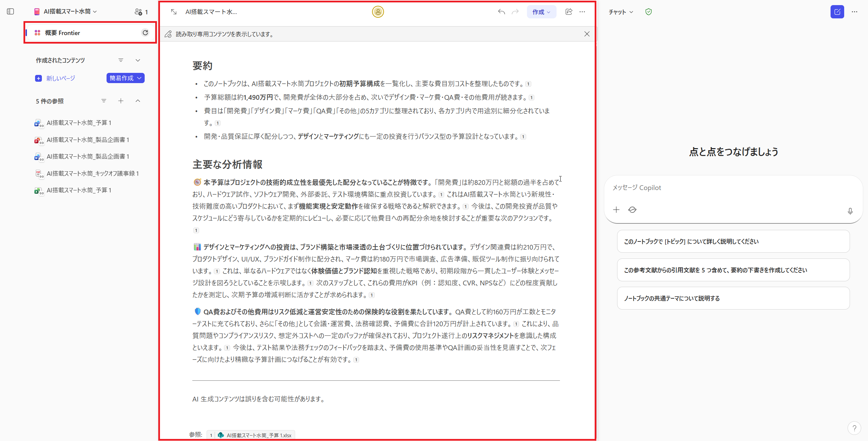Click the expand page arrows icon
Image resolution: width=868 pixels, height=441 pixels.
174,12
